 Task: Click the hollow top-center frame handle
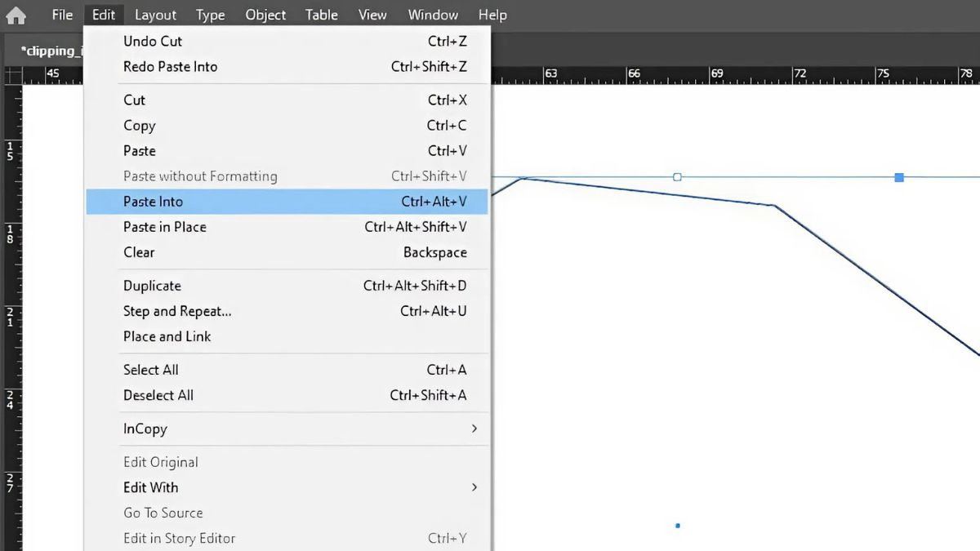pos(677,177)
